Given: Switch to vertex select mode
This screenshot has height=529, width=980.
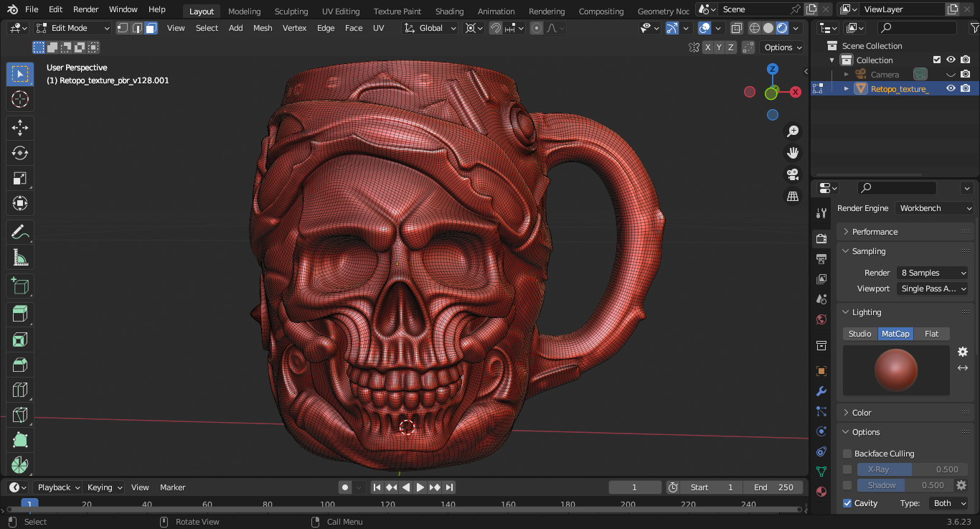Looking at the screenshot, I should click(x=123, y=28).
